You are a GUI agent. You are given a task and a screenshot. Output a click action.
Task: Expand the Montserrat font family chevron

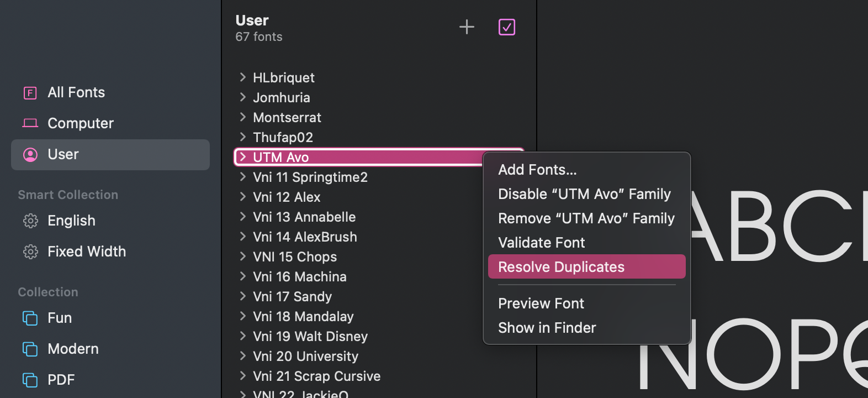pos(242,117)
